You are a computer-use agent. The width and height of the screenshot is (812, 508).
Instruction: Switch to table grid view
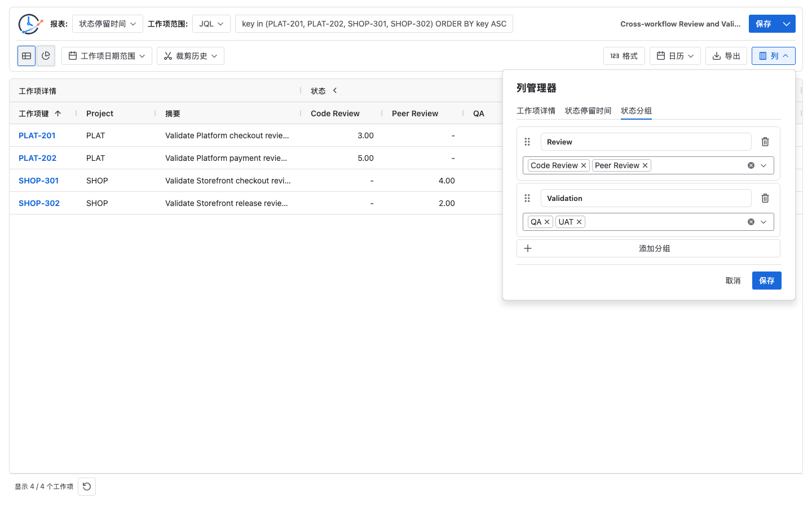click(x=27, y=56)
